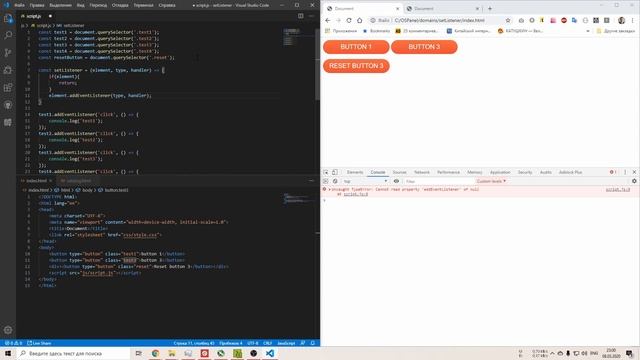Screen dimensions: 640x360
Task: Open the Manage gear in VS Code activity bar
Action: [8, 330]
